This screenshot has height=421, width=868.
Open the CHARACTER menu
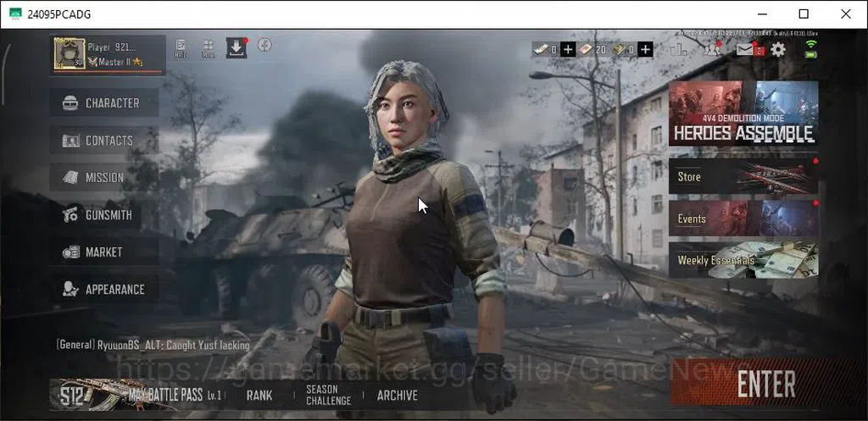click(x=104, y=102)
